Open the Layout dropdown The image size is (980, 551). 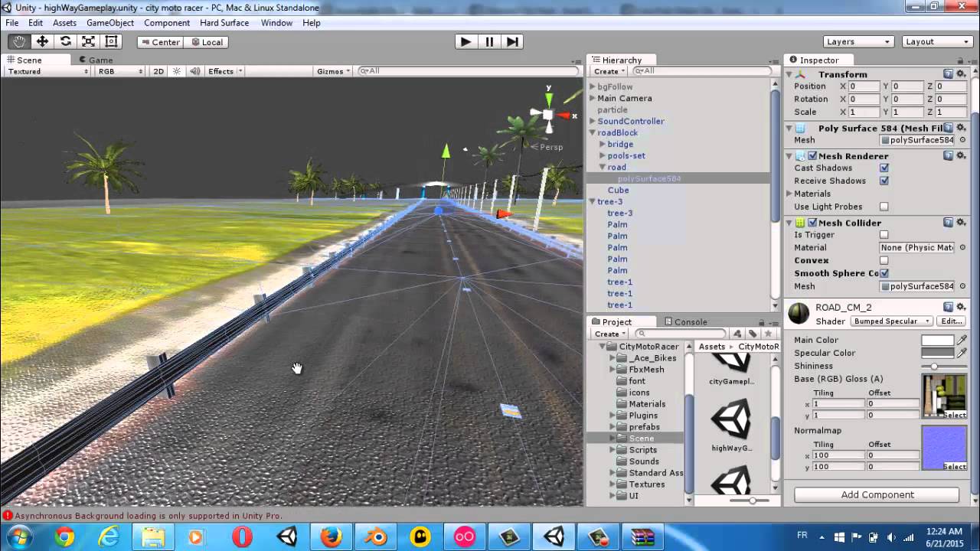[937, 41]
